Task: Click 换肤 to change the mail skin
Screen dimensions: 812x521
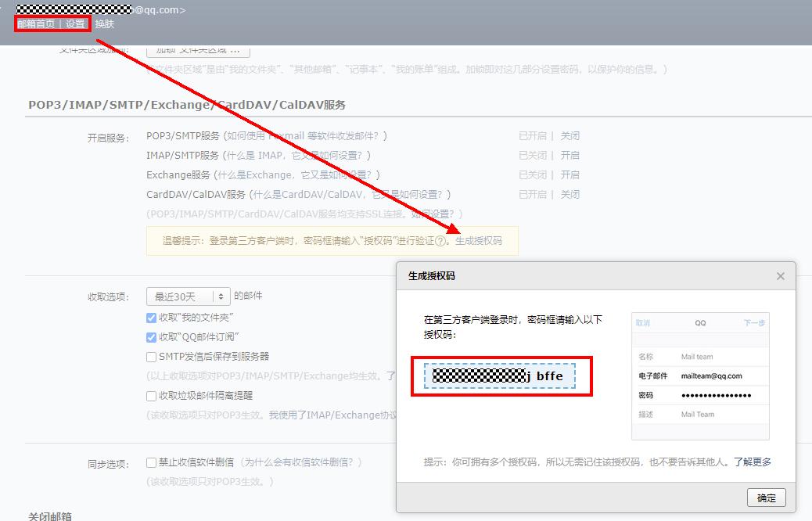Action: 105,24
